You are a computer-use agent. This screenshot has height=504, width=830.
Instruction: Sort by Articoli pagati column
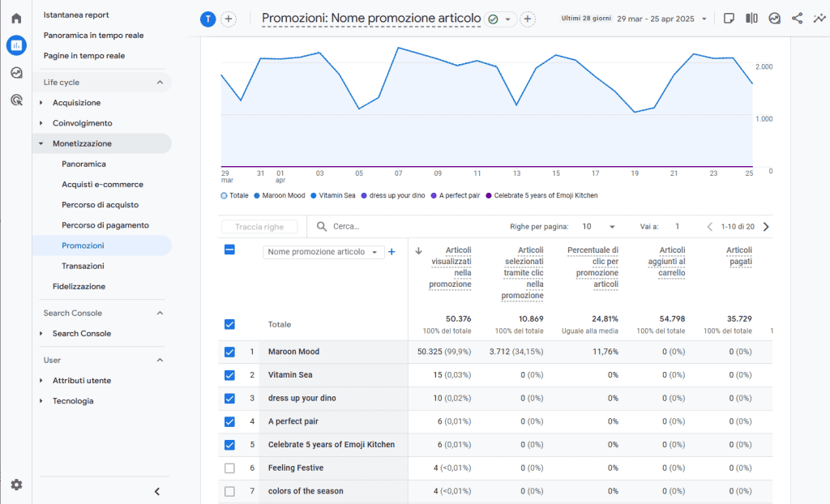click(739, 256)
